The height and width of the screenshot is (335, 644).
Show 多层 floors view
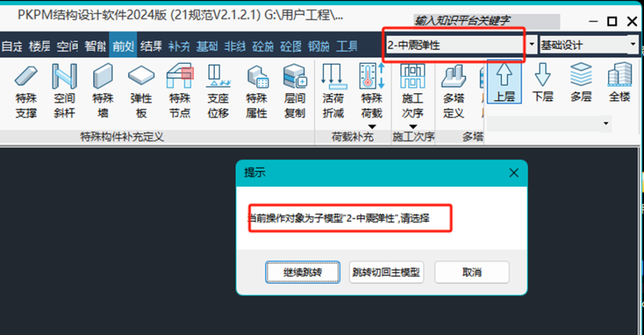click(x=581, y=82)
